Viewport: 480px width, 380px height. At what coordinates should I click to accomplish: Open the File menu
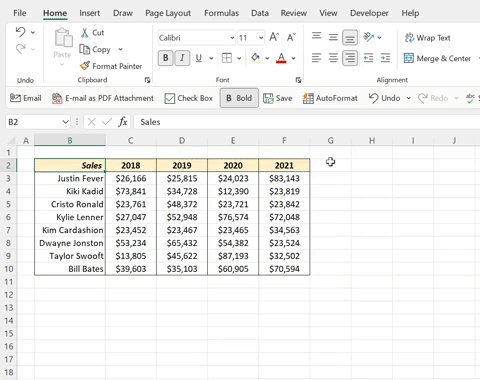point(20,13)
